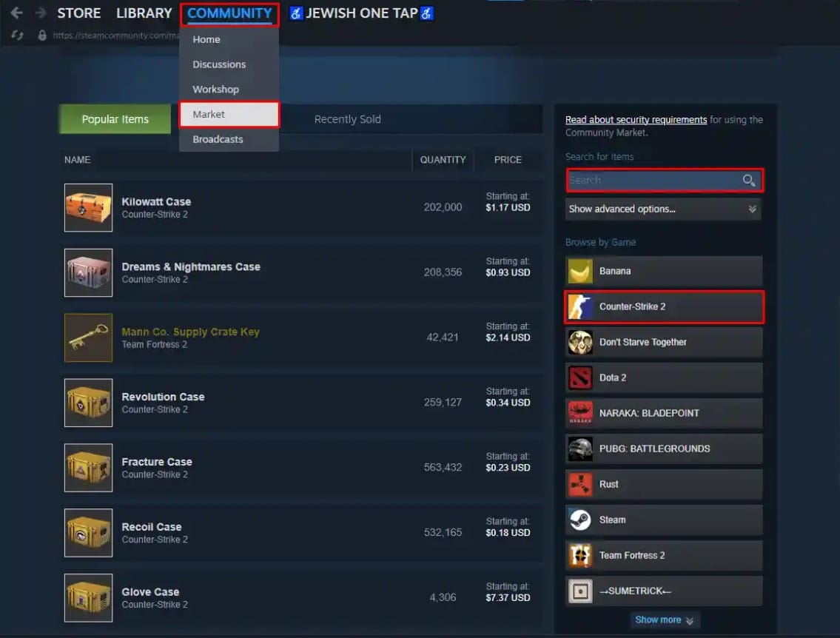Open the Dreams & Nightmares Case name
The width and height of the screenshot is (840, 638).
coord(191,266)
